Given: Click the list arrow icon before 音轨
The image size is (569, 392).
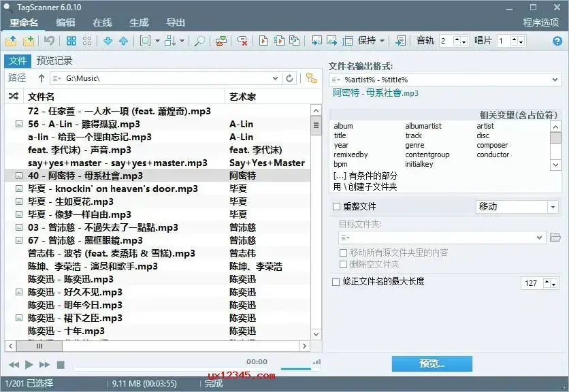Looking at the screenshot, I should pos(400,41).
